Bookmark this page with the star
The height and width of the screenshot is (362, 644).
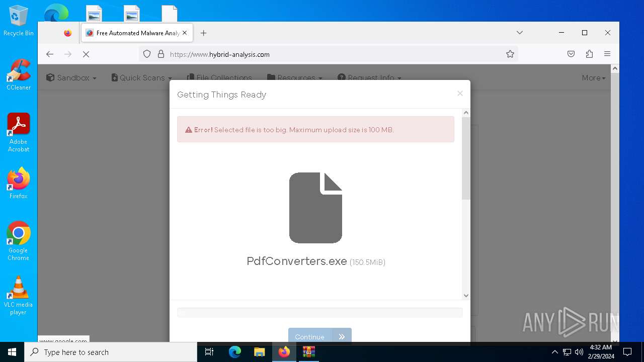pos(510,54)
